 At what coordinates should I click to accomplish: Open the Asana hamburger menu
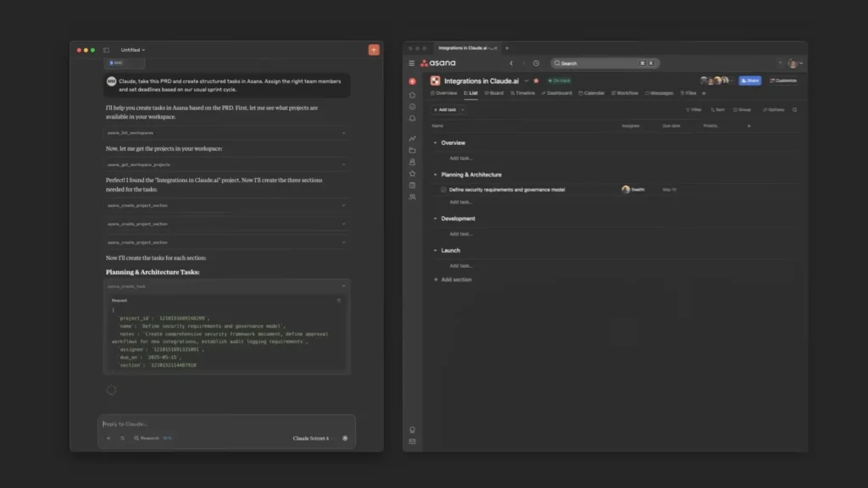click(x=411, y=63)
